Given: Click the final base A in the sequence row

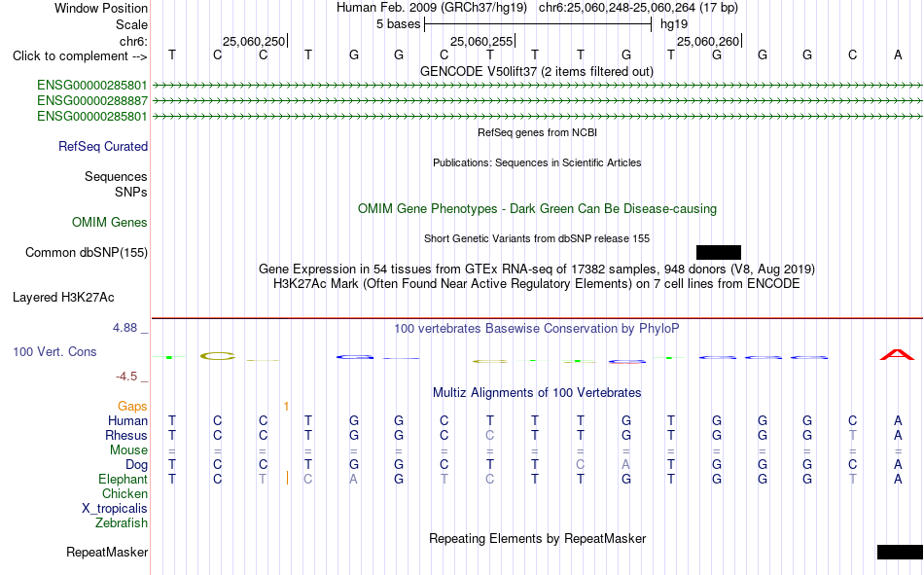Looking at the screenshot, I should pyautogui.click(x=898, y=54).
